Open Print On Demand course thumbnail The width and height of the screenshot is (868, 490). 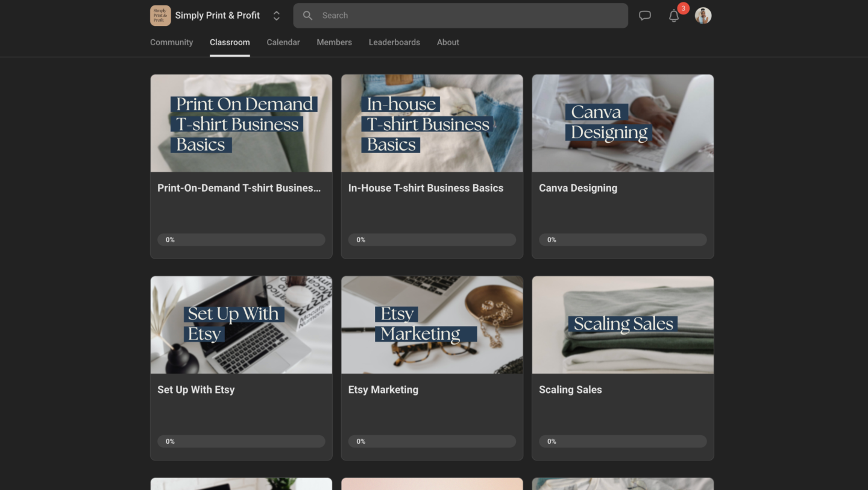[241, 124]
